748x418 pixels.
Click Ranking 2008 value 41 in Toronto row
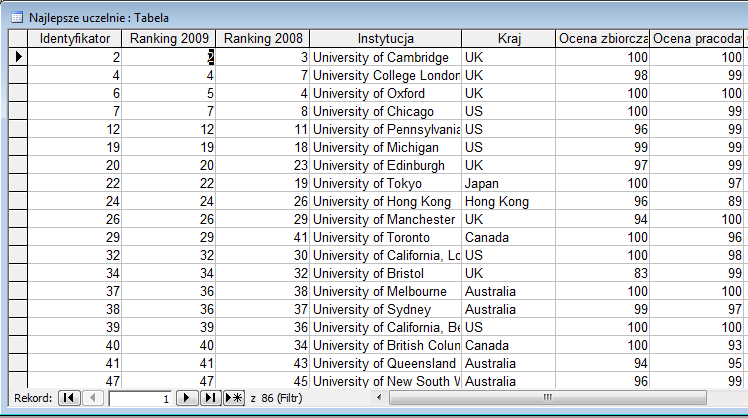(263, 237)
